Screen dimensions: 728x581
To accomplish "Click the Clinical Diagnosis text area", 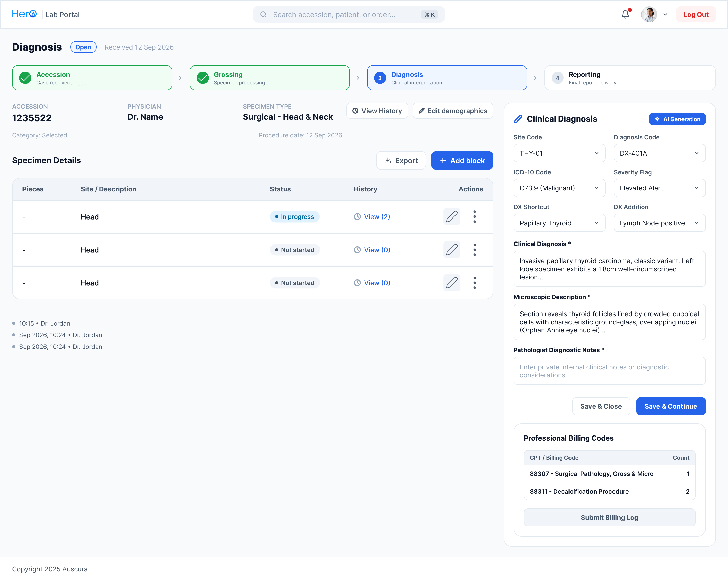I will (609, 269).
